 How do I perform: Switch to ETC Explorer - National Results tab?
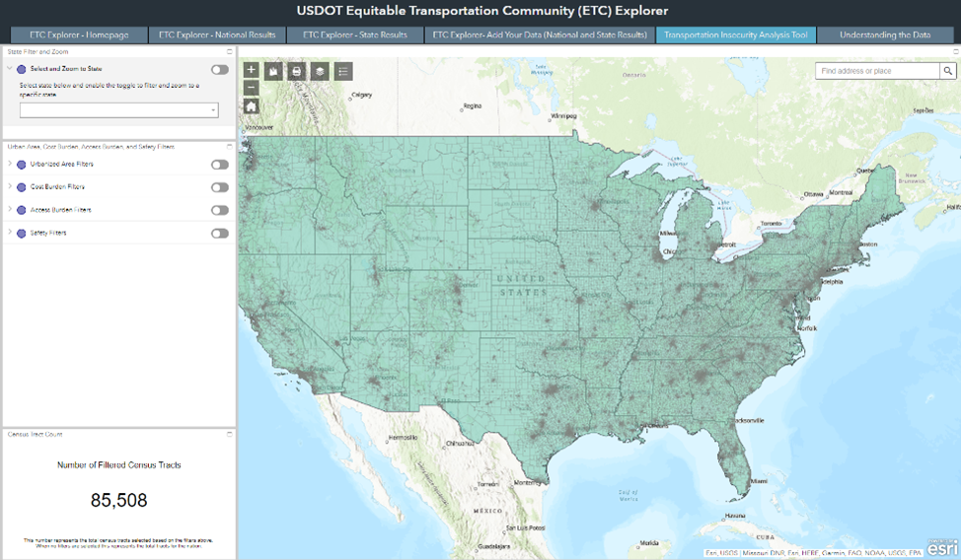tap(217, 35)
